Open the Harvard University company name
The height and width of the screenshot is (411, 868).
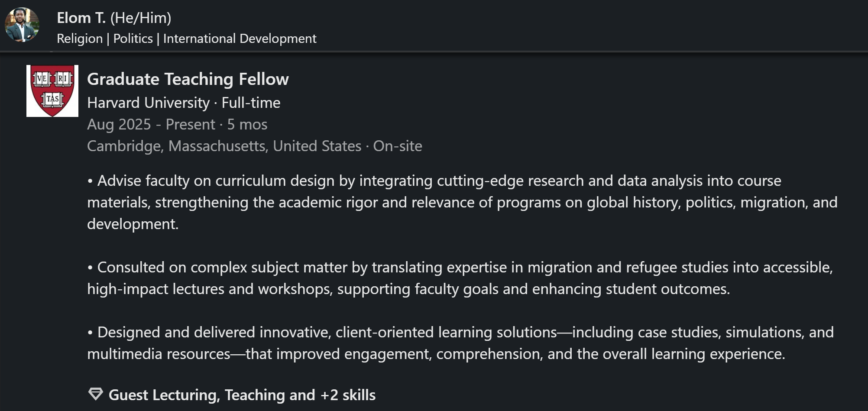click(148, 103)
